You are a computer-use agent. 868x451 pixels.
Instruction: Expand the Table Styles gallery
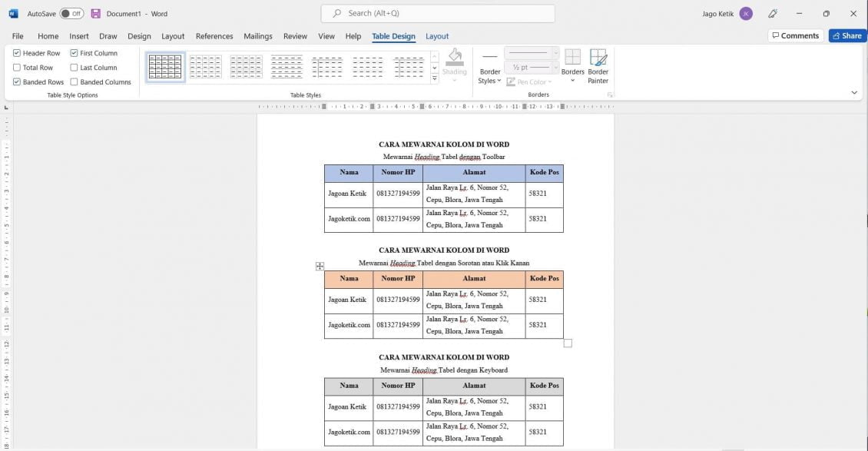tap(435, 78)
